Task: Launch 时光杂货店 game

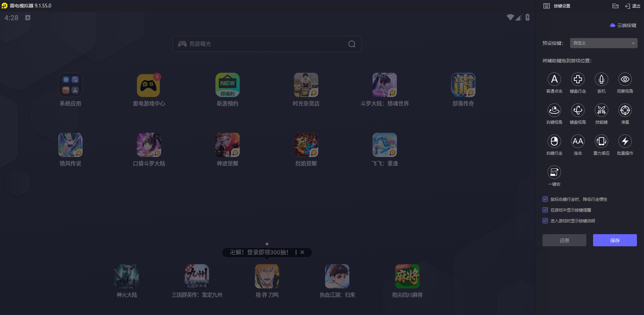Action: pos(306,85)
